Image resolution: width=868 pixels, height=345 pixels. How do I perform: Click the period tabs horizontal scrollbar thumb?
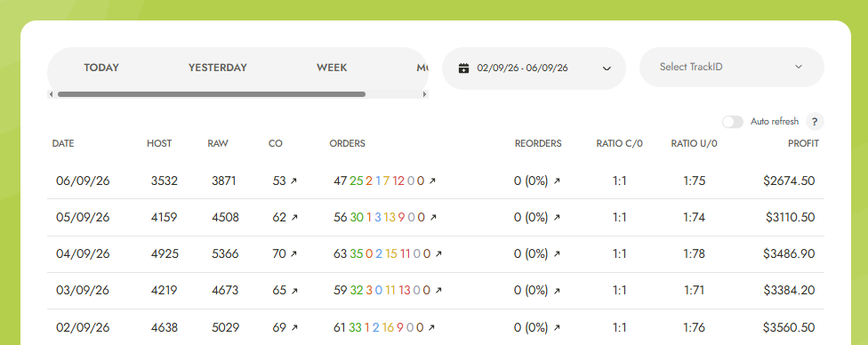click(212, 94)
